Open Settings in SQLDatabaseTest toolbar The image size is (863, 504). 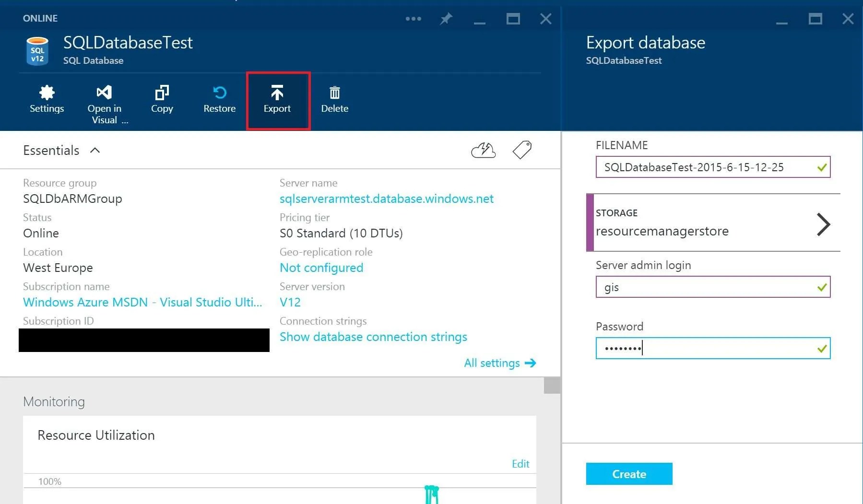[x=47, y=100]
